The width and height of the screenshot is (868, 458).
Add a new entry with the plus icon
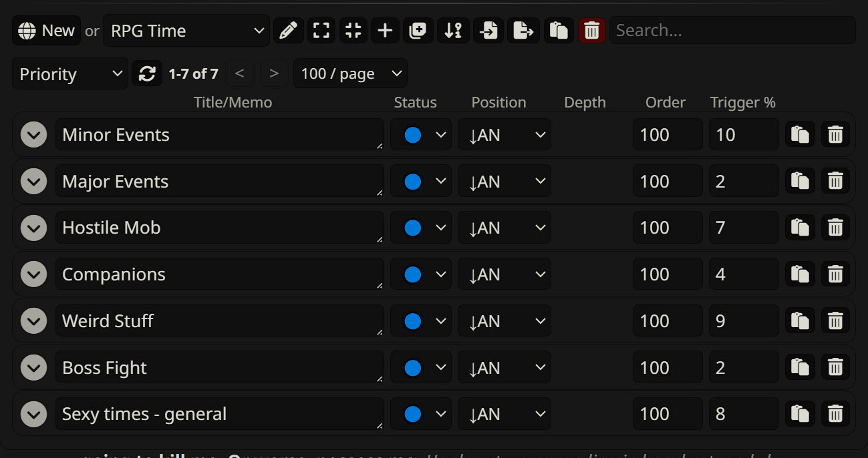386,31
